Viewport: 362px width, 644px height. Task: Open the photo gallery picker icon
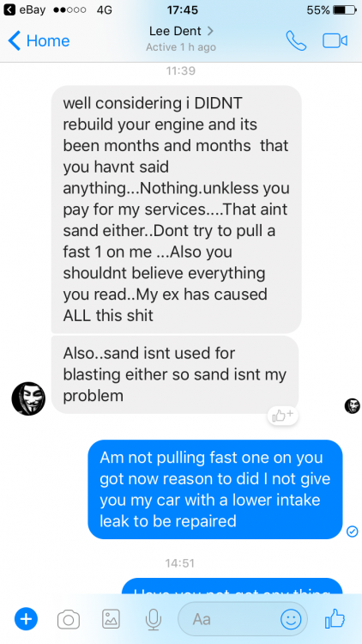point(111,619)
